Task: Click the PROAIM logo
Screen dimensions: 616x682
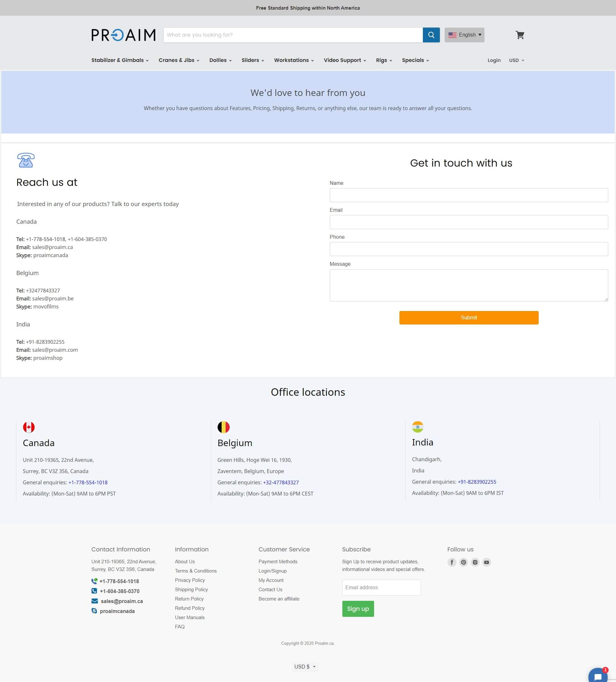Action: 124,35
